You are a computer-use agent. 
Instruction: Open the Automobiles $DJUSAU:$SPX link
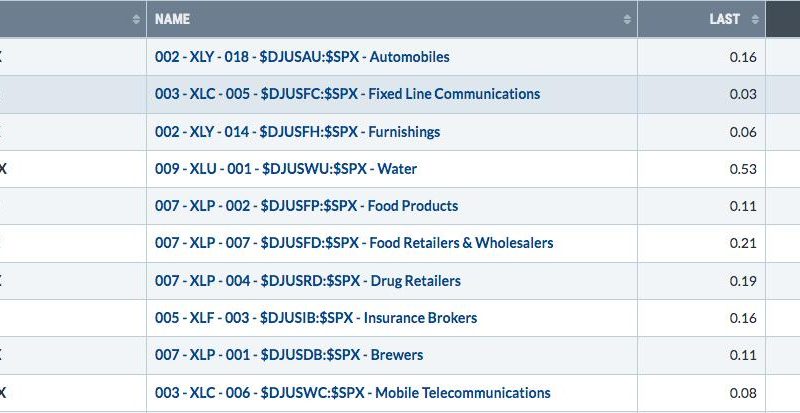point(302,57)
